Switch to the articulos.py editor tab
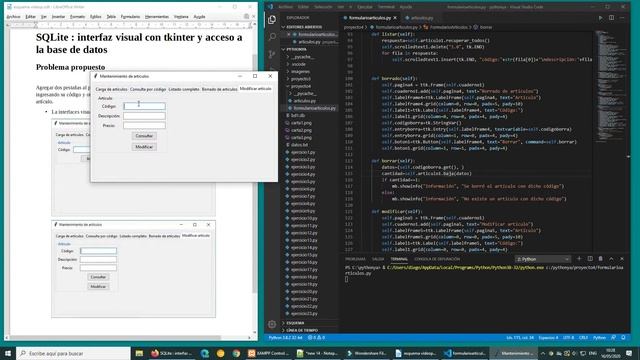The height and width of the screenshot is (360, 640). pos(421,18)
